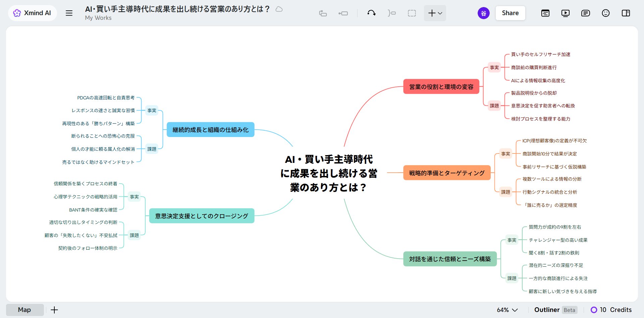Click subtopic 商談開始10分で結果が決定

[x=550, y=154]
